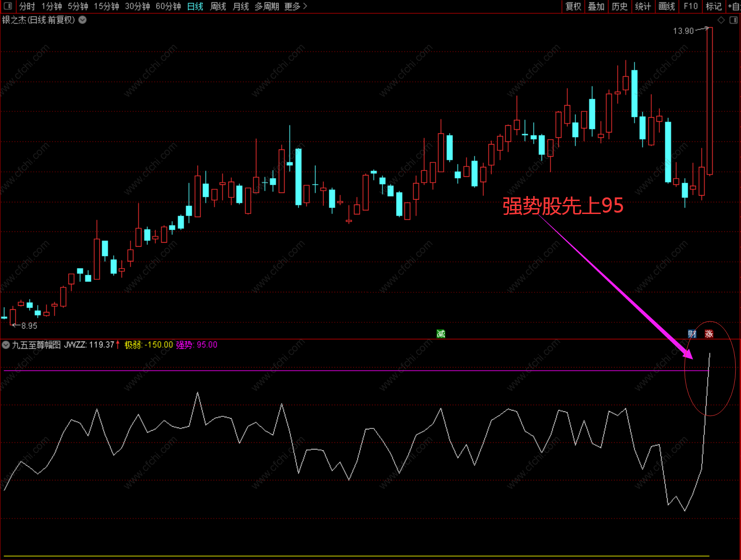This screenshot has height=560, width=741.
Task: Click the 标记 mark button
Action: pyautogui.click(x=714, y=6)
